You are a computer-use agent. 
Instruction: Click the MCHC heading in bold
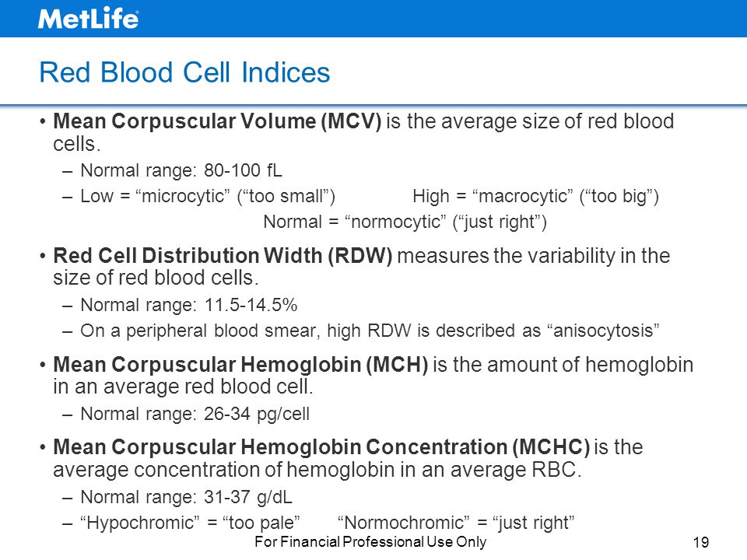click(x=321, y=447)
